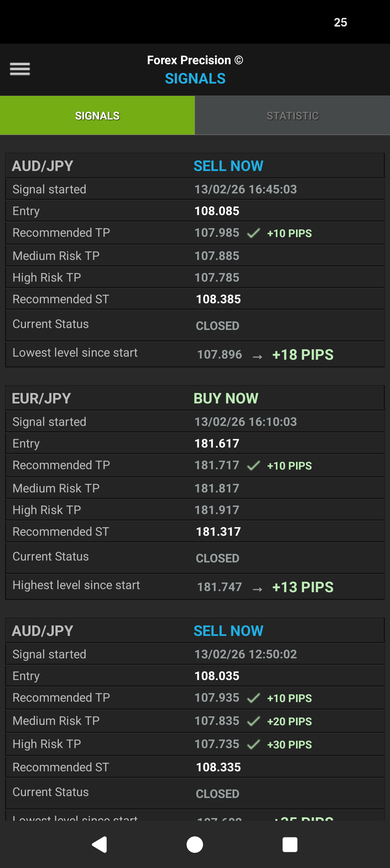Viewport: 390px width, 868px height.
Task: Switch to the STATISTIC tab
Action: 292,116
